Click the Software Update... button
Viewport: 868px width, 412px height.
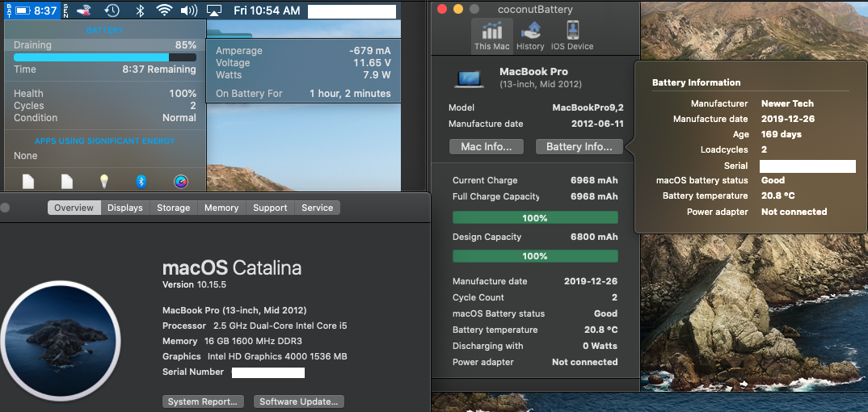pos(299,401)
